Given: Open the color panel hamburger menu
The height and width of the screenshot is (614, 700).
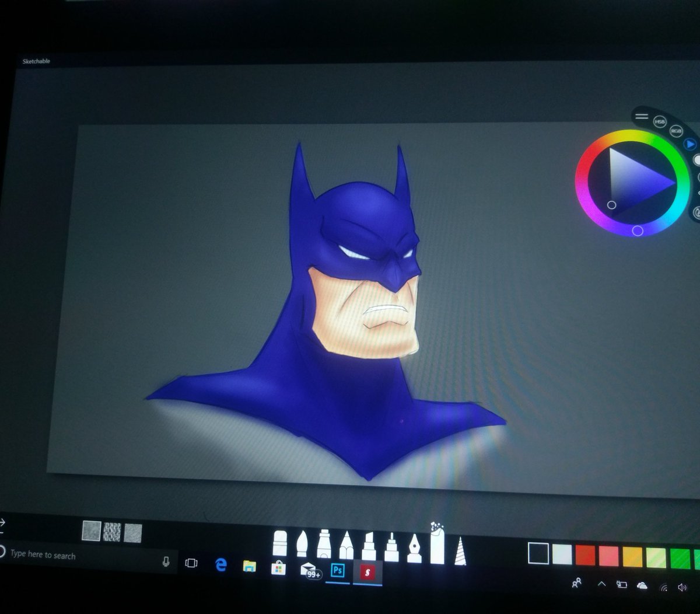Looking at the screenshot, I should (x=640, y=115).
